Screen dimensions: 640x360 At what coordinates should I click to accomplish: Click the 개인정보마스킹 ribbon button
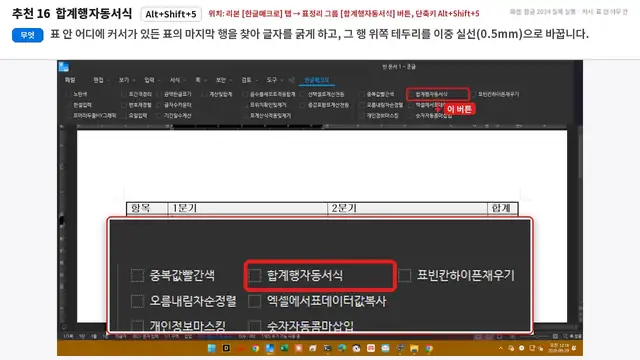(379, 116)
